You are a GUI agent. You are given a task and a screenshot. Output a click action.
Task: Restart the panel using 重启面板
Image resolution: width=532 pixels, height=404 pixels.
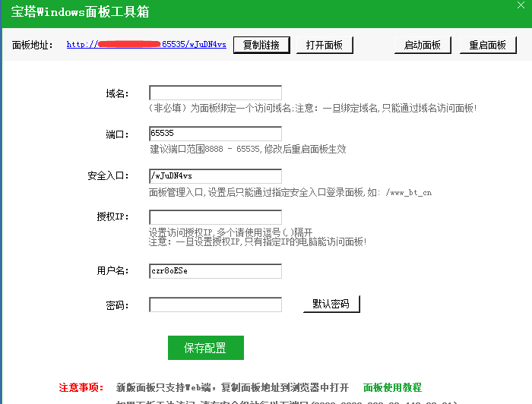[488, 45]
